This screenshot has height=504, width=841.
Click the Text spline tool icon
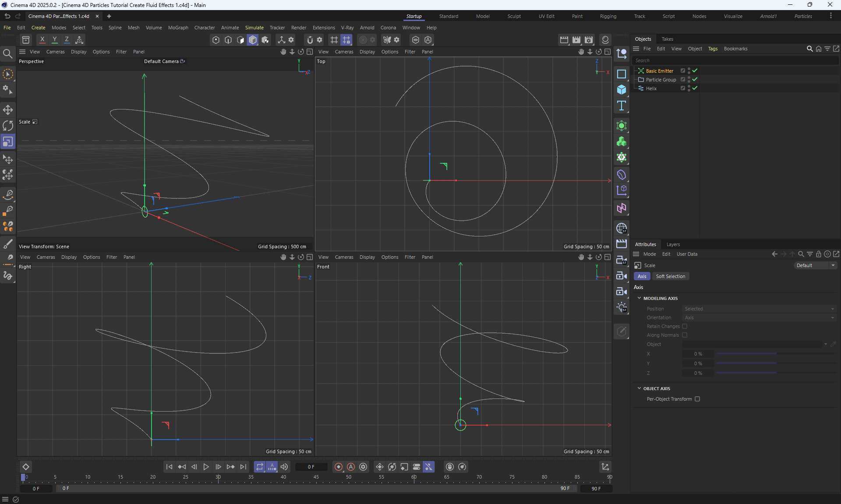point(621,106)
